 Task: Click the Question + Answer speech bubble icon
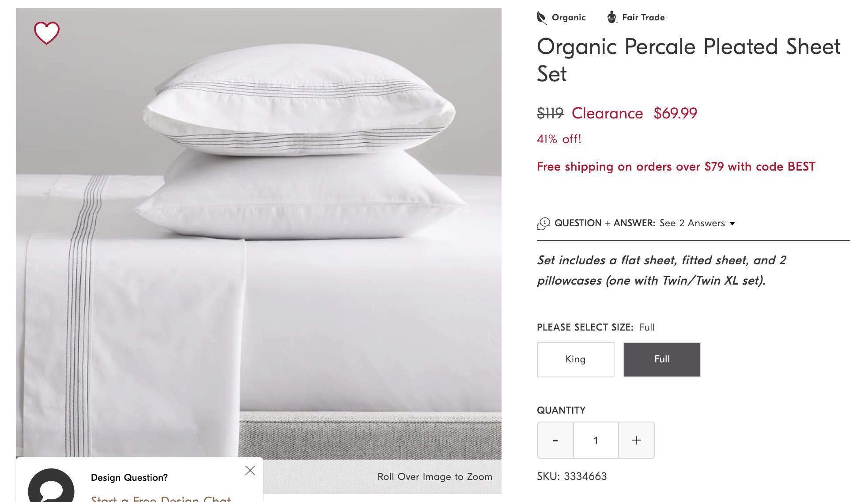pyautogui.click(x=543, y=224)
